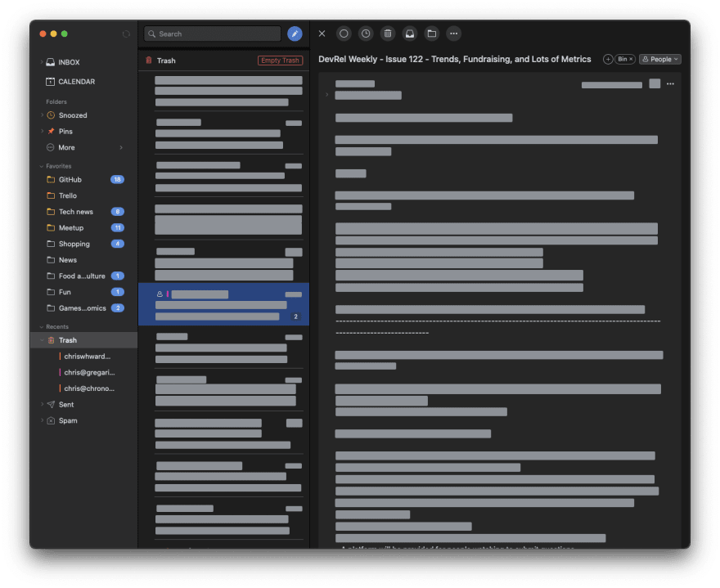Select chris@gregari... trash account
The image size is (720, 588).
tap(89, 372)
